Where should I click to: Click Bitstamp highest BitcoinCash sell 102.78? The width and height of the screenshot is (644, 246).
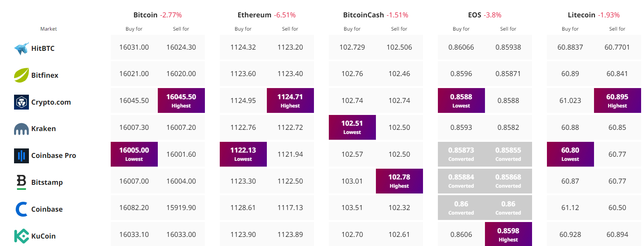[399, 181]
